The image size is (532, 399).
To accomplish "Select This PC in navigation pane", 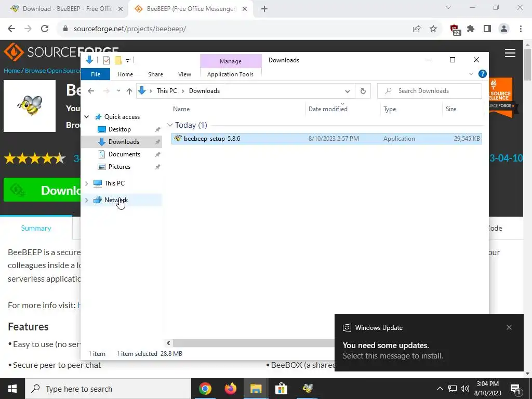I will click(x=114, y=183).
